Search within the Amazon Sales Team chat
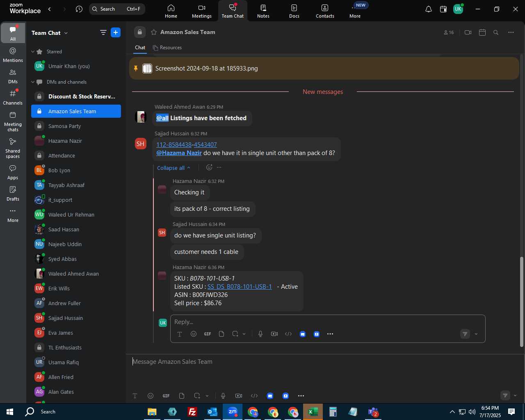This screenshot has height=420, width=525. point(496,32)
